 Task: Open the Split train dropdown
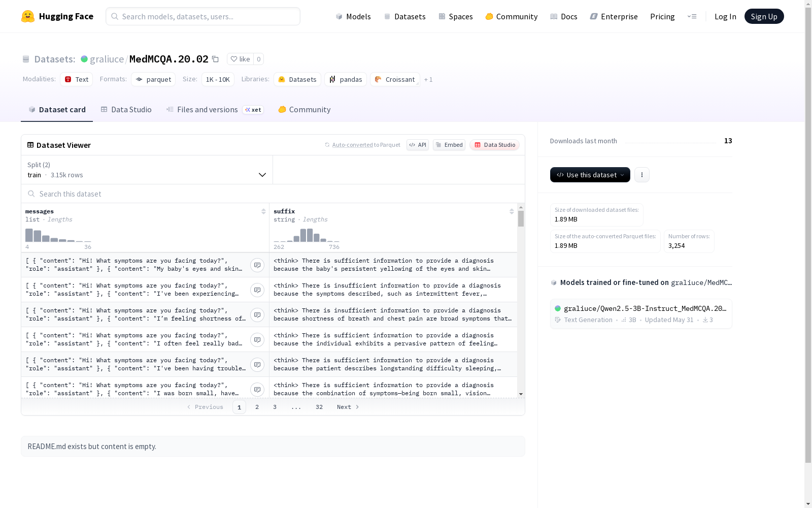pos(147,170)
